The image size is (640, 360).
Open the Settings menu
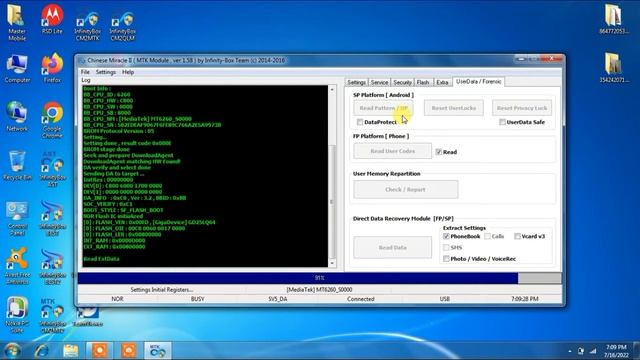pyautogui.click(x=106, y=72)
